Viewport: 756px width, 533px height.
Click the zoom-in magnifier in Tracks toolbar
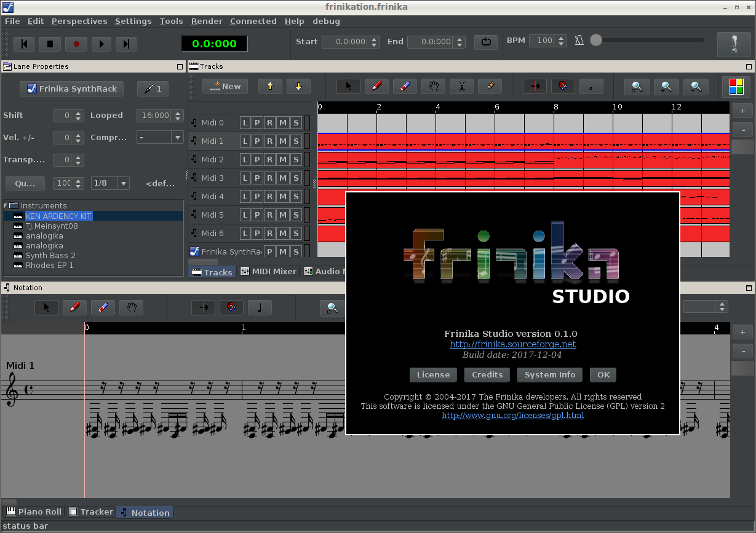coord(666,87)
